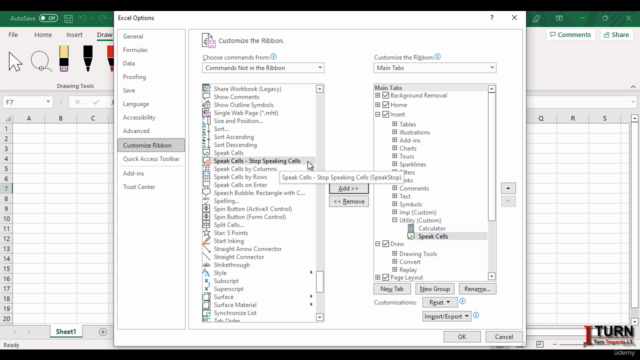Open the Import/Export dropdown

click(x=447, y=316)
